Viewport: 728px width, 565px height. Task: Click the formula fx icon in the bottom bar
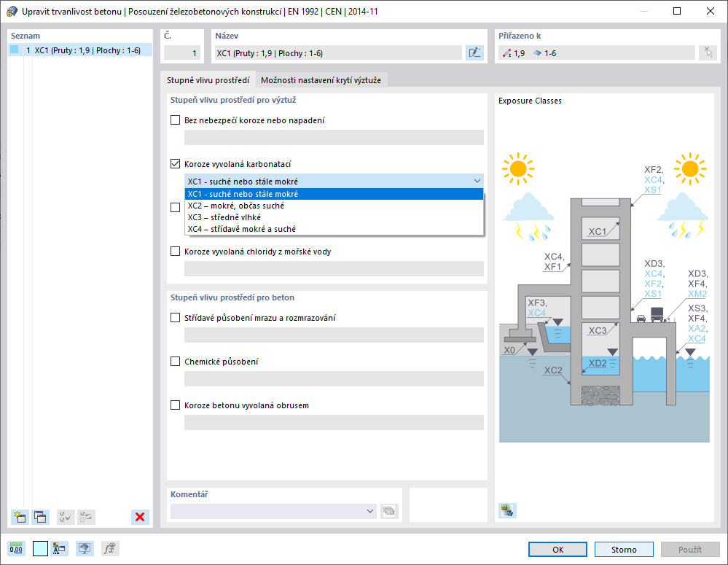pos(110,549)
